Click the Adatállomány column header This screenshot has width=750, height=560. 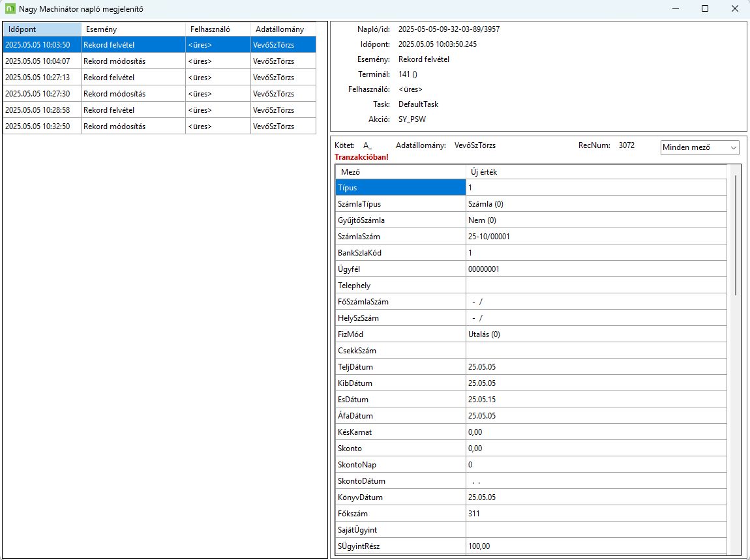click(282, 29)
